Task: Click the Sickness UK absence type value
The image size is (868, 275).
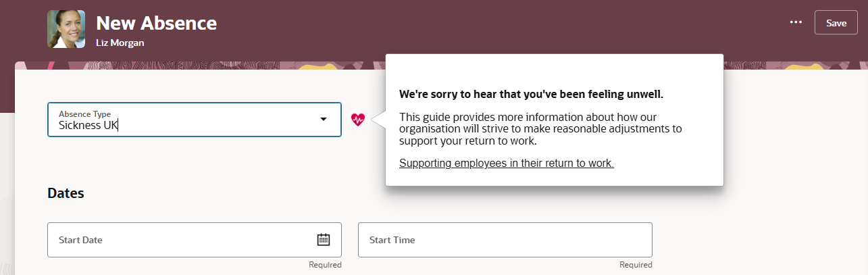Action: (x=88, y=125)
